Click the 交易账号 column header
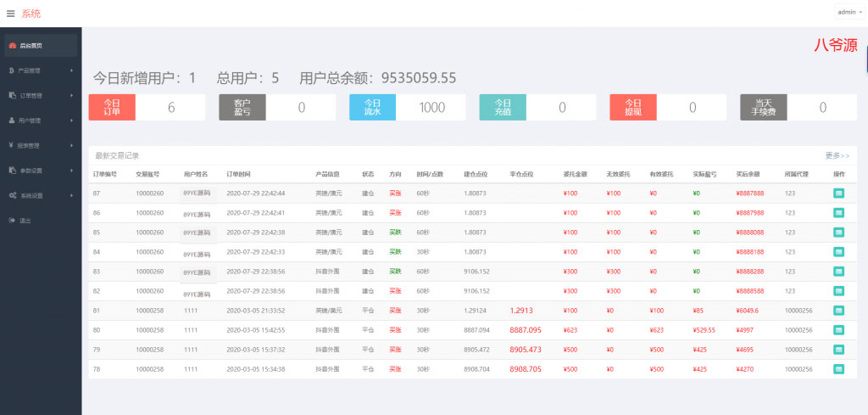The image size is (868, 415). [x=147, y=174]
